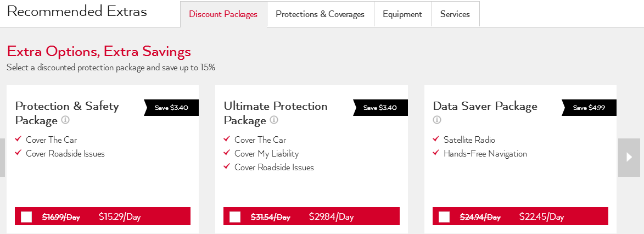Open info icon for Ultimate Protection Package
Image resolution: width=644 pixels, height=234 pixels.
[x=274, y=120]
